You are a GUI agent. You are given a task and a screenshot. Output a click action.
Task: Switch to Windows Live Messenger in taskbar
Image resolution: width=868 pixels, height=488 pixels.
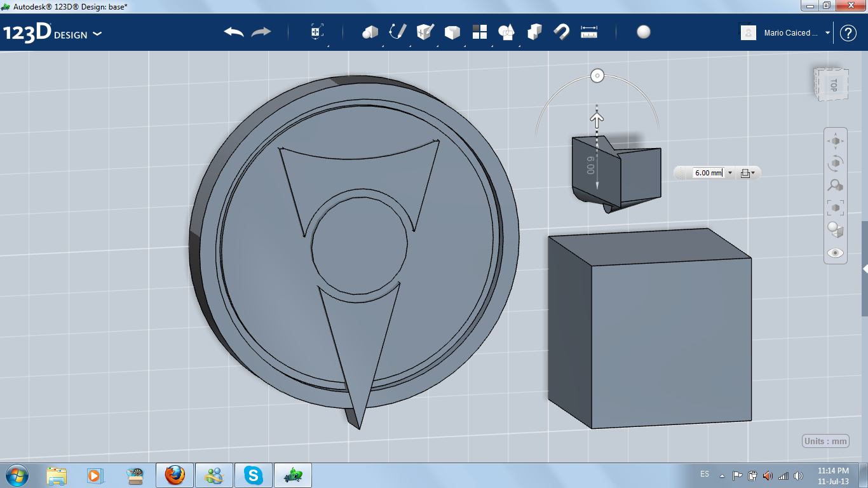pos(214,475)
